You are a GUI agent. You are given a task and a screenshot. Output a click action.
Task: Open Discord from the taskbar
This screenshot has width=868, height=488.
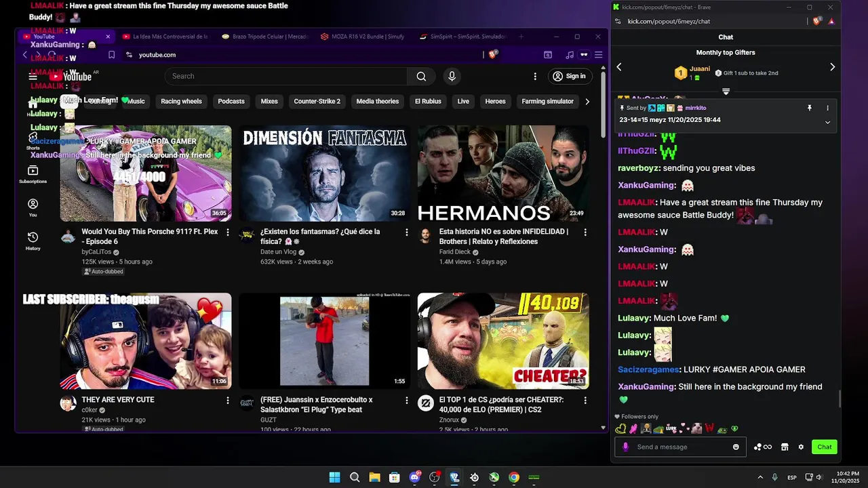click(x=414, y=477)
